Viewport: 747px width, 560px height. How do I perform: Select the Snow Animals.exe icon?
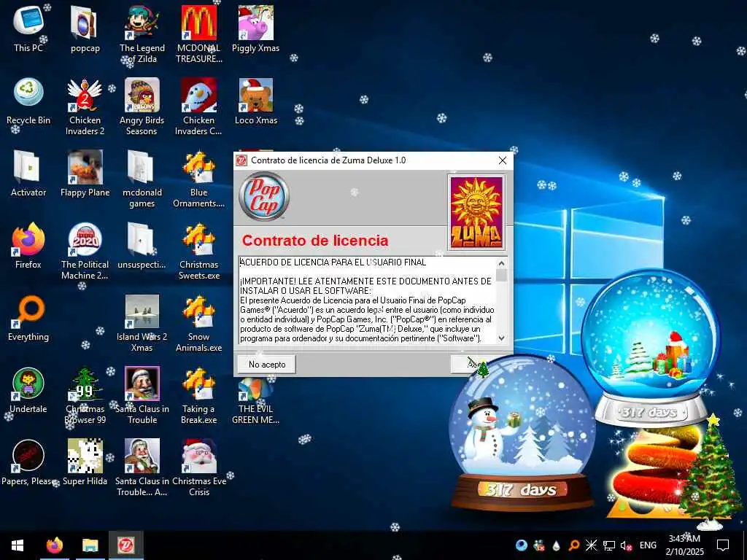point(198,324)
